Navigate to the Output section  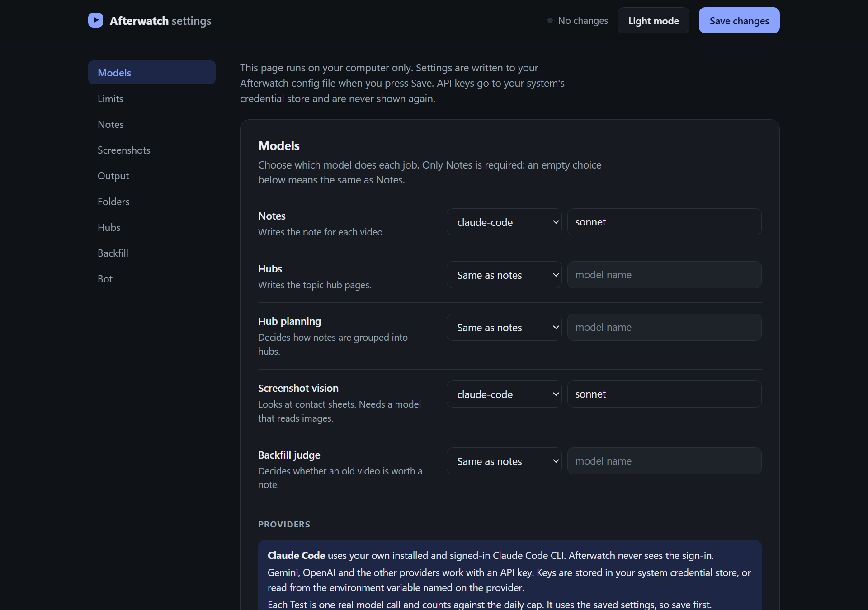tap(152, 175)
